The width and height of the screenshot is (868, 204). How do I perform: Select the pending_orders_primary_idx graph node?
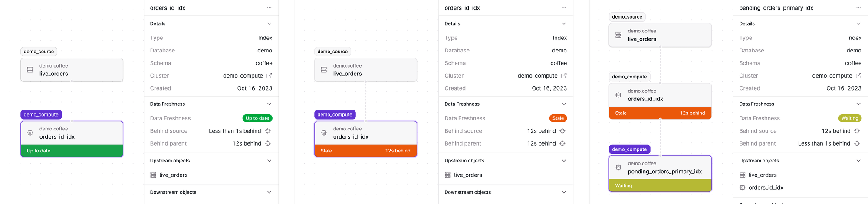664,167
